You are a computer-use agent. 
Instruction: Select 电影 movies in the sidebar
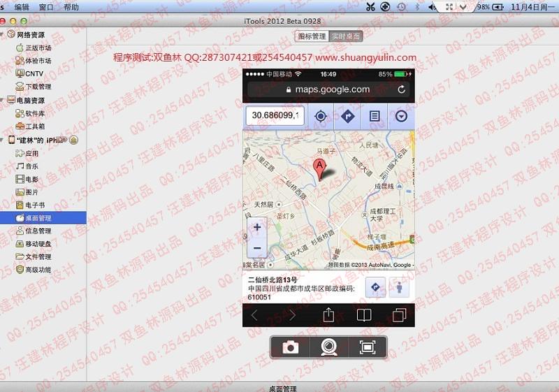[x=27, y=179]
